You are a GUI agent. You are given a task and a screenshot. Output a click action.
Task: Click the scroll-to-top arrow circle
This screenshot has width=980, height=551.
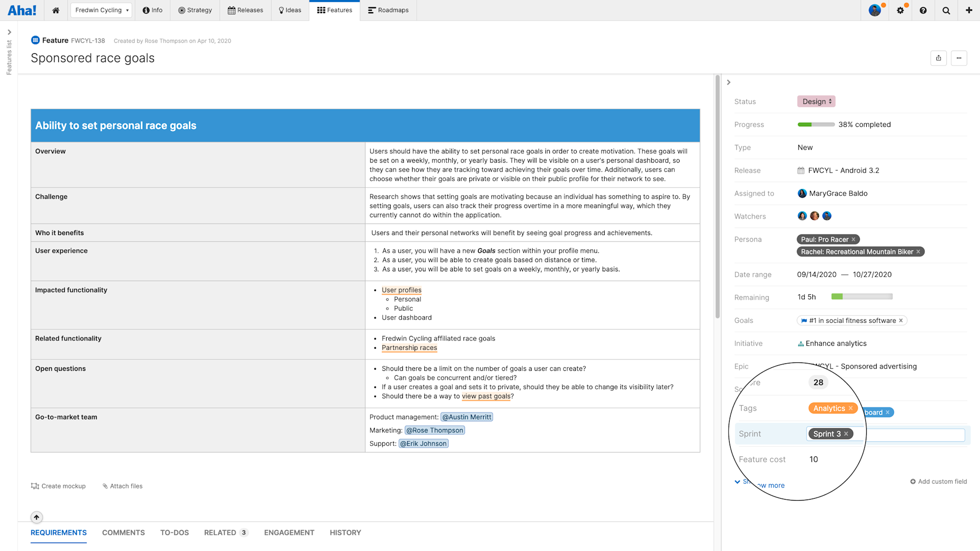pyautogui.click(x=37, y=517)
